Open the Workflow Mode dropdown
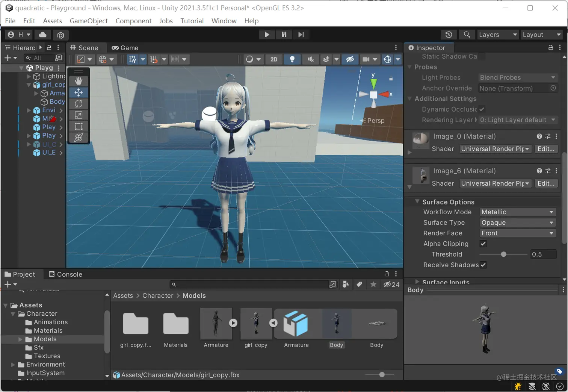 pyautogui.click(x=517, y=212)
